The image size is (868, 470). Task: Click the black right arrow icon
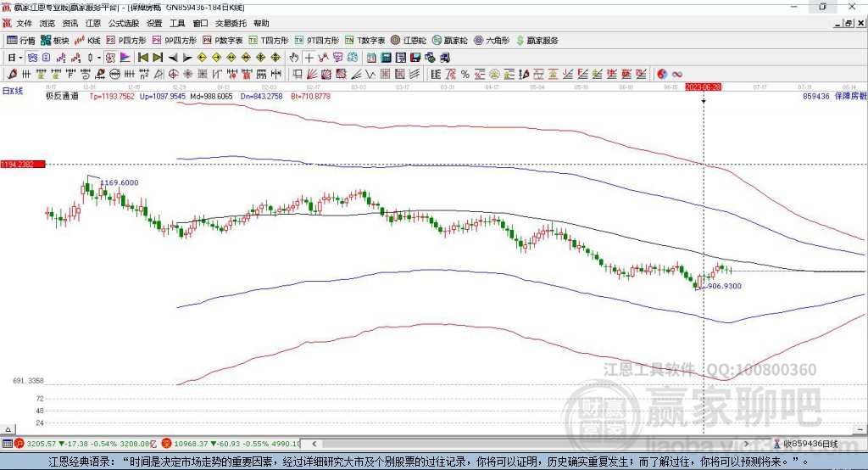(x=187, y=58)
